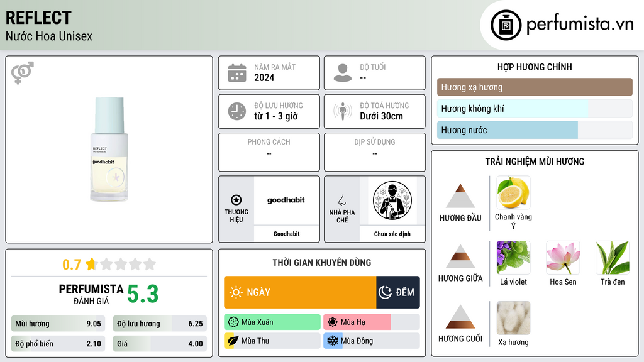
Task: Click the TRẢI NGHIỆM MÙI HƯƠNG heading
Action: (x=535, y=162)
